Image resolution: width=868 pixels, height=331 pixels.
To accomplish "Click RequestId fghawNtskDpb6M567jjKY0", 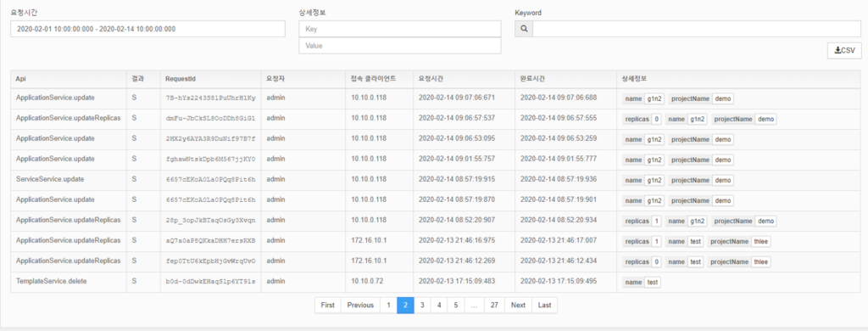I will click(x=210, y=160).
